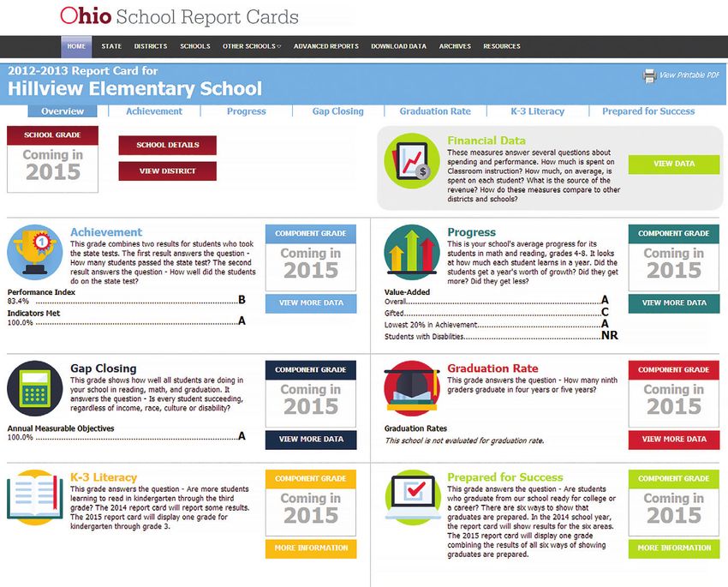Select the Overview tab
Viewport: 728px width, 587px height.
63,111
